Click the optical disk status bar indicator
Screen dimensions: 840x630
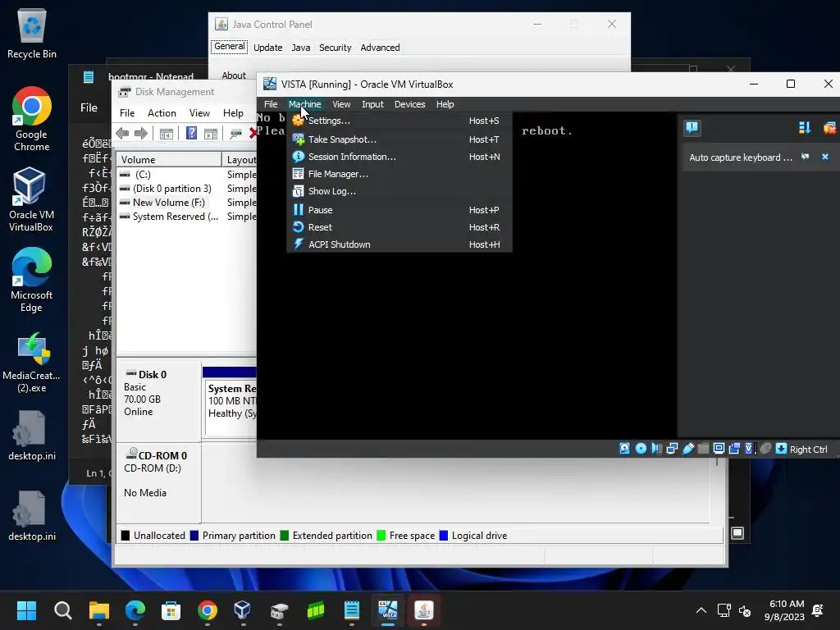point(641,449)
